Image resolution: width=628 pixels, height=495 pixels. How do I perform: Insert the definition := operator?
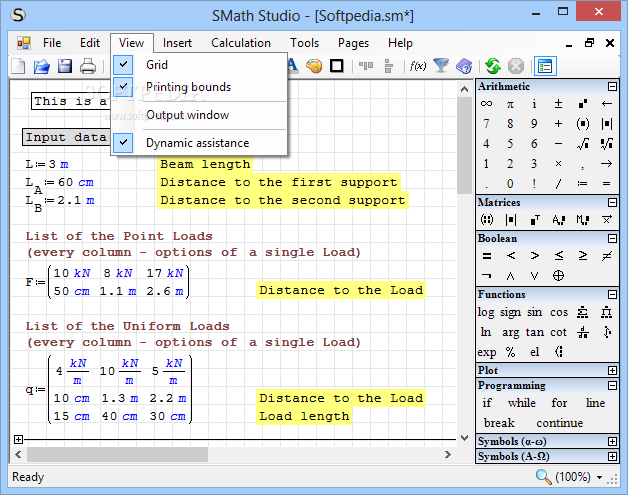(582, 184)
